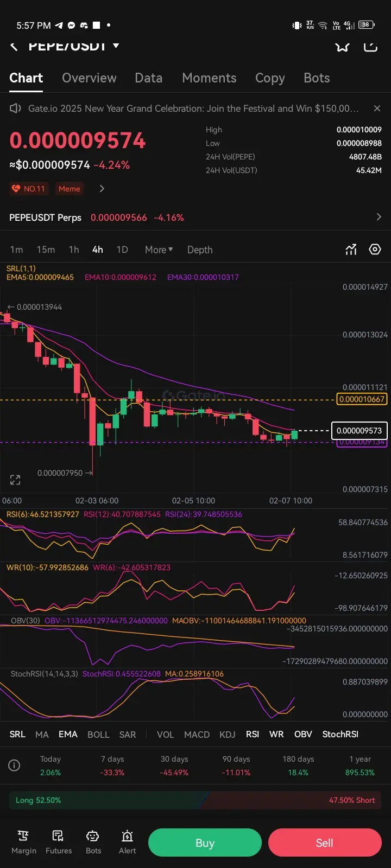Switch to the Overview tab

[x=89, y=78]
